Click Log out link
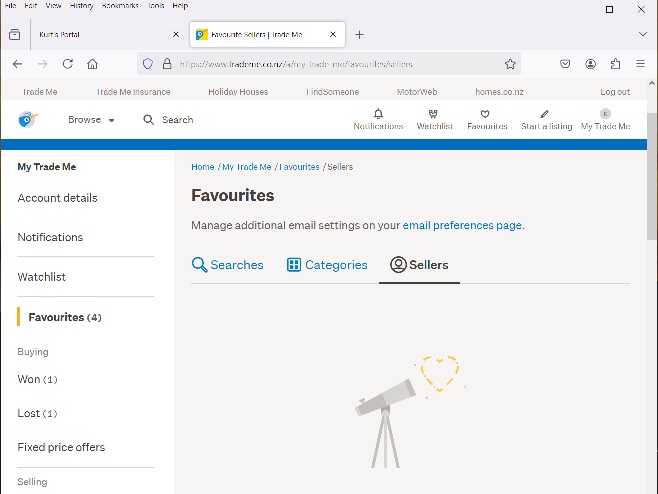 click(615, 92)
